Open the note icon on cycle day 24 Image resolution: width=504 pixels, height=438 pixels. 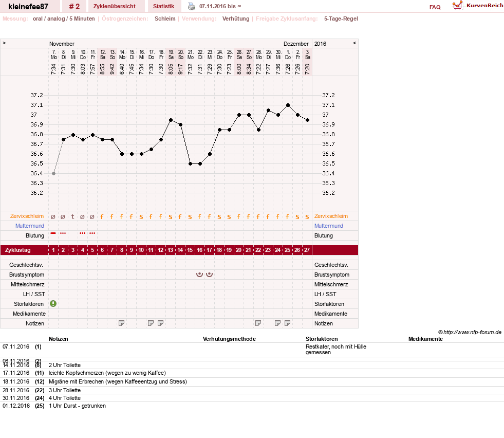[x=278, y=323]
